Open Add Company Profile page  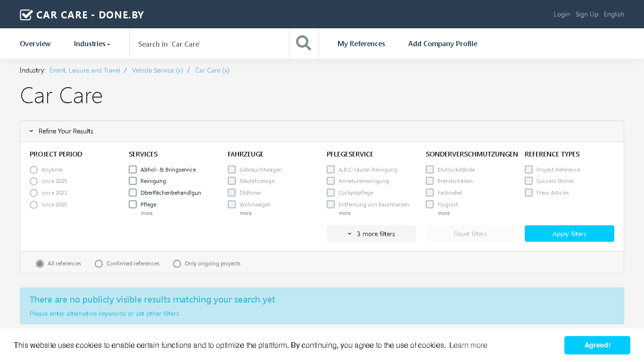point(443,44)
